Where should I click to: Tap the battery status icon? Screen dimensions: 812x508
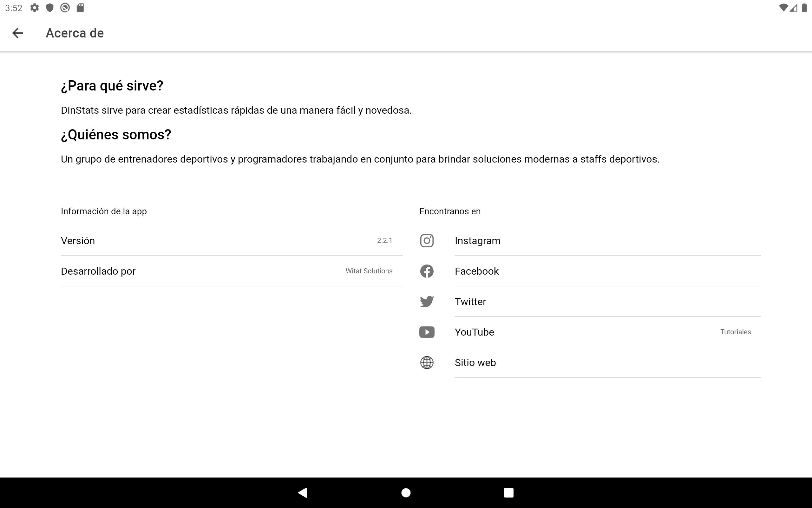(x=804, y=8)
